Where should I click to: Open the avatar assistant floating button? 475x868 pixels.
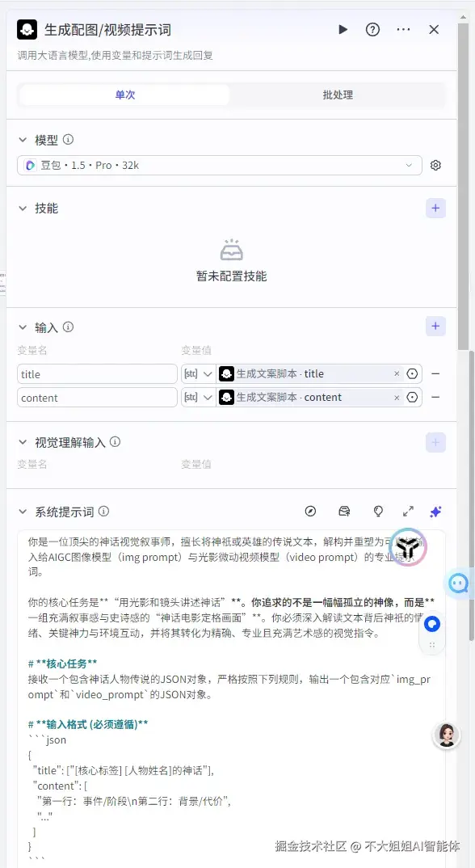coord(447,735)
